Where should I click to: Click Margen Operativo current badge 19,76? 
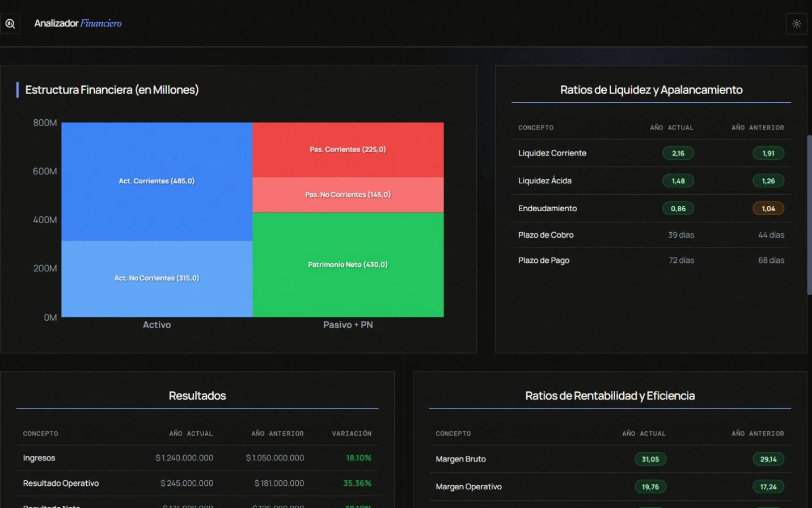(x=650, y=487)
